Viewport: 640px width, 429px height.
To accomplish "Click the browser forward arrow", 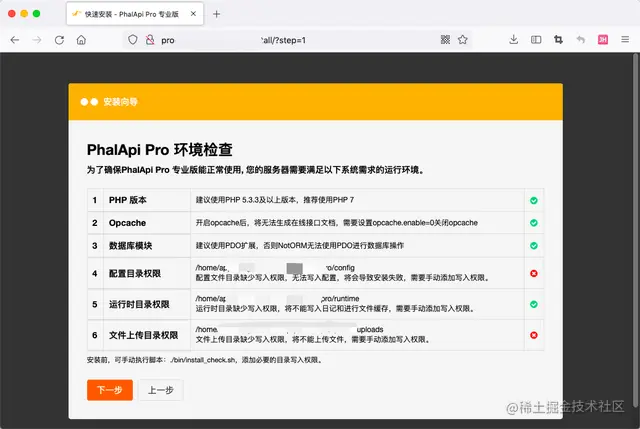I will (37, 40).
